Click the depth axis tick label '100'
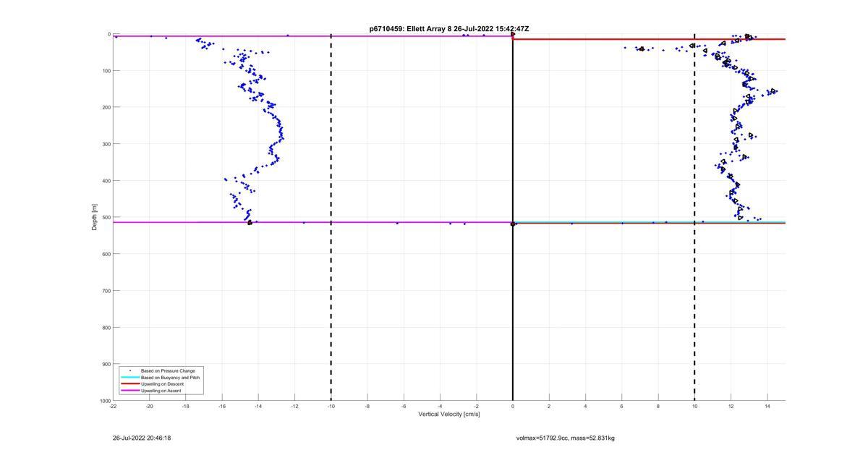This screenshot has height=450, width=868. (x=106, y=71)
